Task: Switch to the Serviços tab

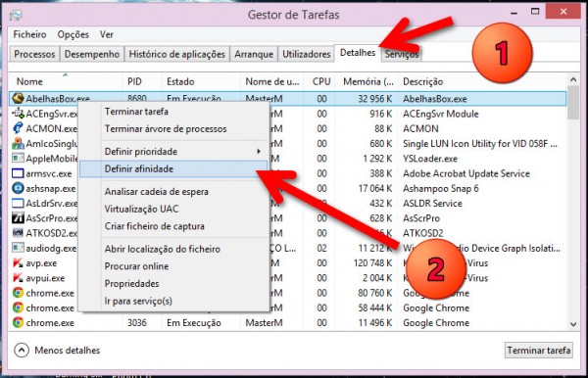Action: tap(402, 54)
